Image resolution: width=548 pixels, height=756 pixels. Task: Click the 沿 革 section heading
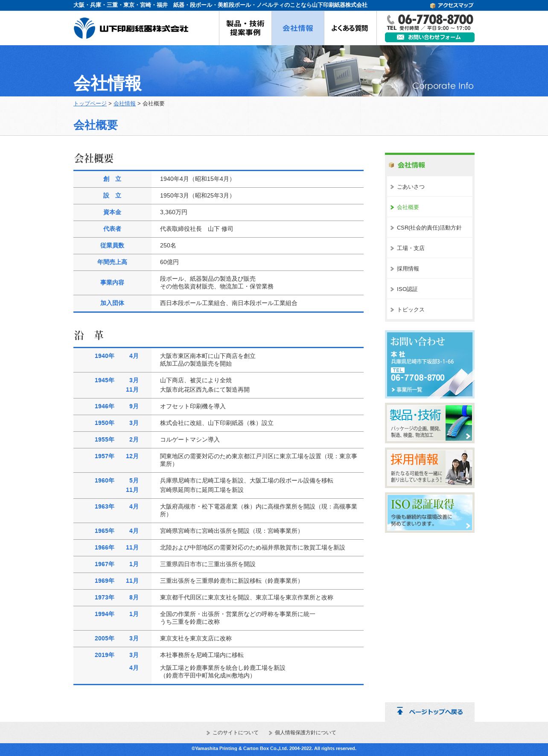coord(89,335)
